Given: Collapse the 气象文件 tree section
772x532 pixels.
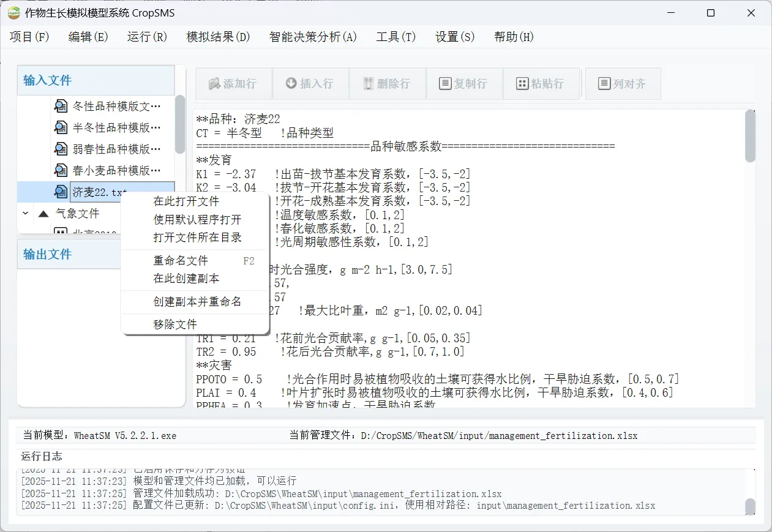Looking at the screenshot, I should [24, 213].
